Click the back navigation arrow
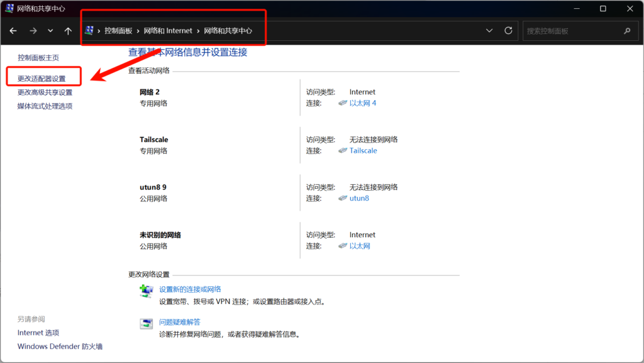 click(13, 31)
